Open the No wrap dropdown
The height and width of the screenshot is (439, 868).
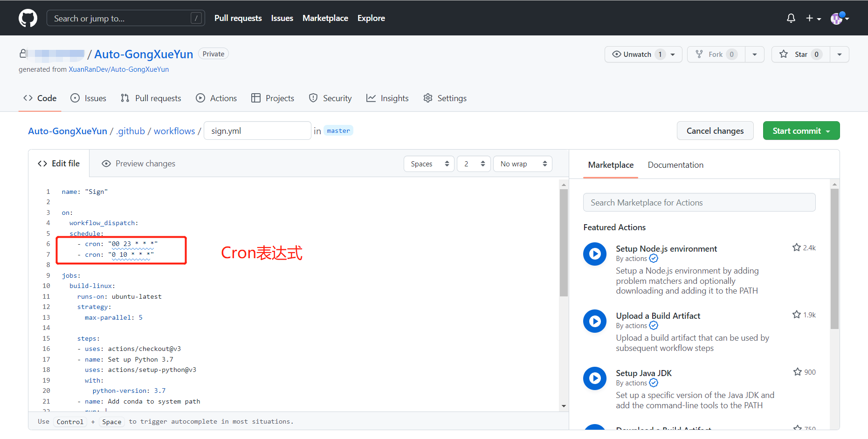coord(523,164)
